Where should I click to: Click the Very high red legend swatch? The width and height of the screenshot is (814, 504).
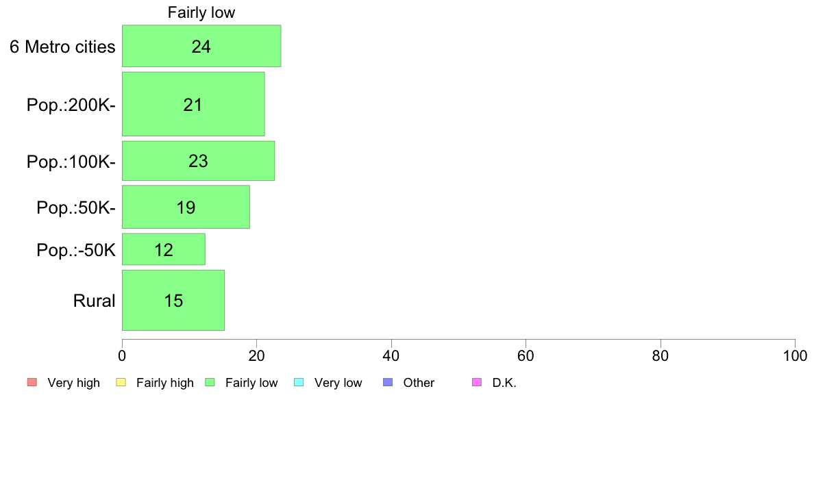[32, 383]
